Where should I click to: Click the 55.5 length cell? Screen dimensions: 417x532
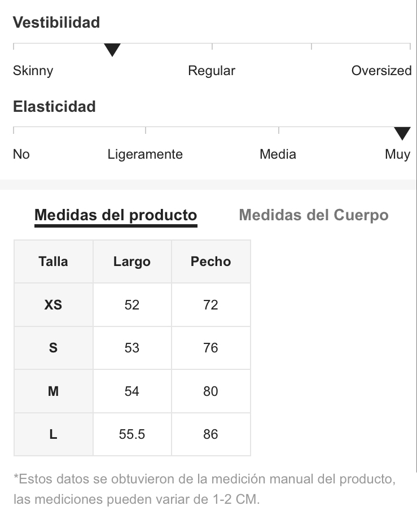point(132,434)
